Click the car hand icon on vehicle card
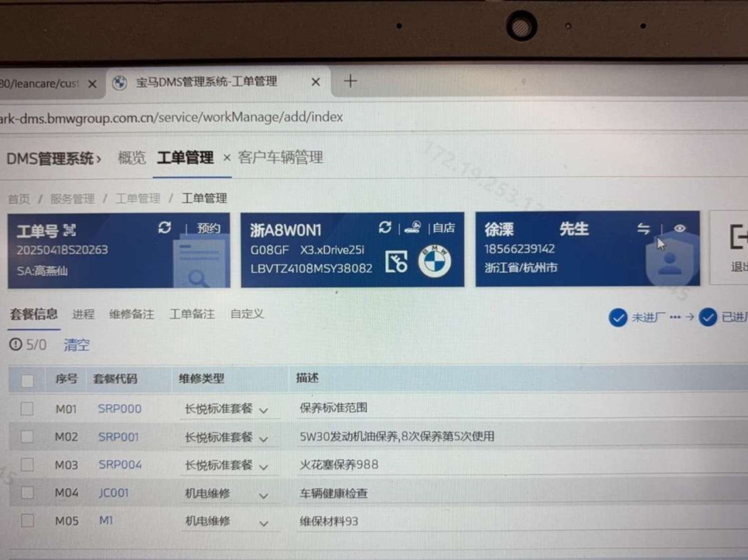Image resolution: width=748 pixels, height=560 pixels. point(413,227)
